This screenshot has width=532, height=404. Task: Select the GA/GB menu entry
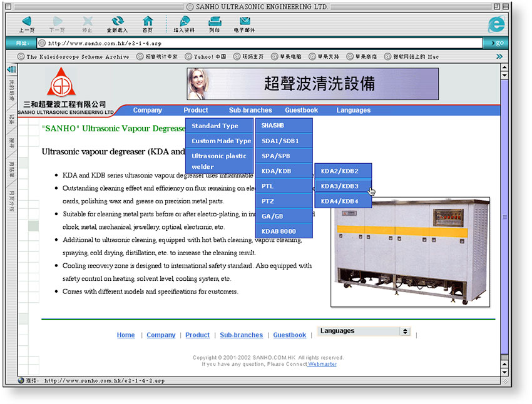284,216
